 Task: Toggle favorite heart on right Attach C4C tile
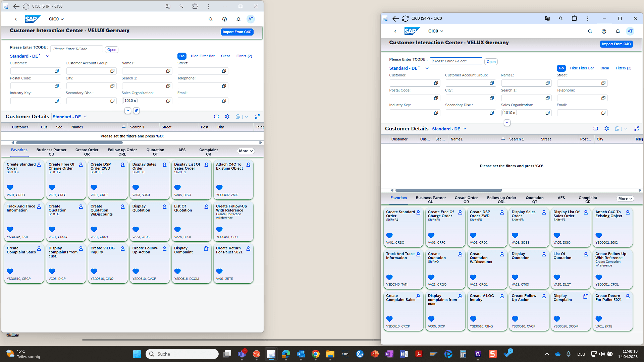point(599,235)
